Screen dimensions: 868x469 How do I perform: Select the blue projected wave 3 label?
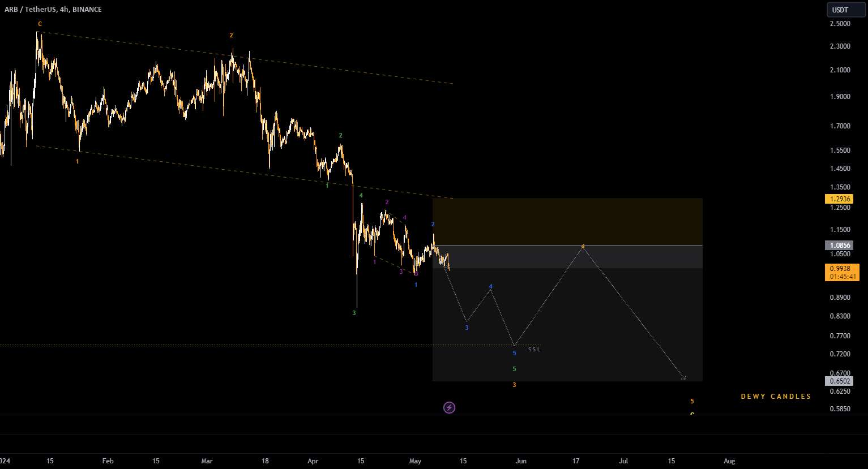(467, 328)
